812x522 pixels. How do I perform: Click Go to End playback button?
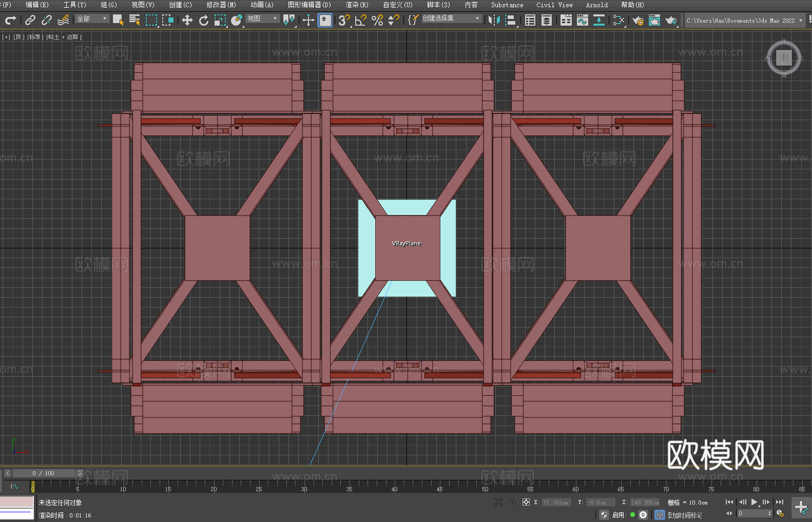[780, 502]
